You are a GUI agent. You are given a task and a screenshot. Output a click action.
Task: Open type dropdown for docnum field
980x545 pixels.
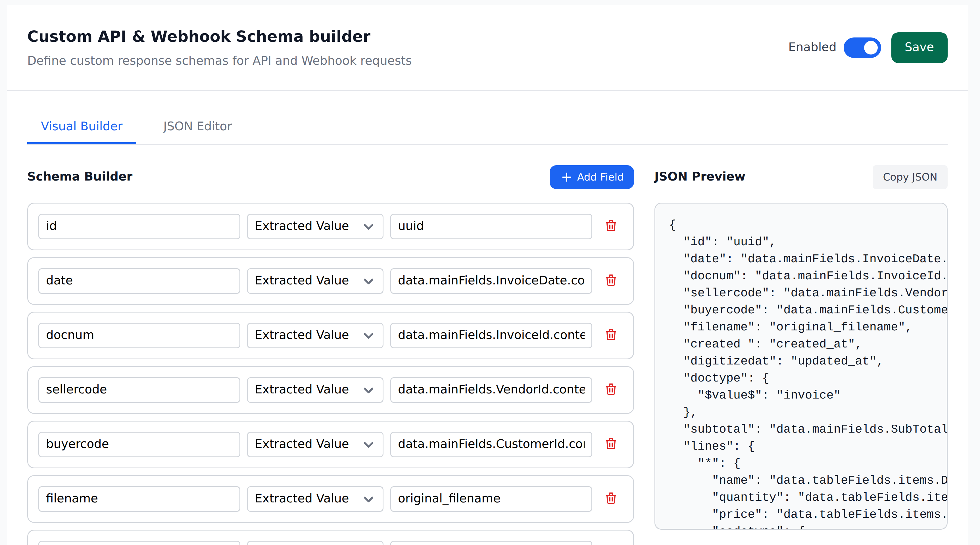click(315, 335)
